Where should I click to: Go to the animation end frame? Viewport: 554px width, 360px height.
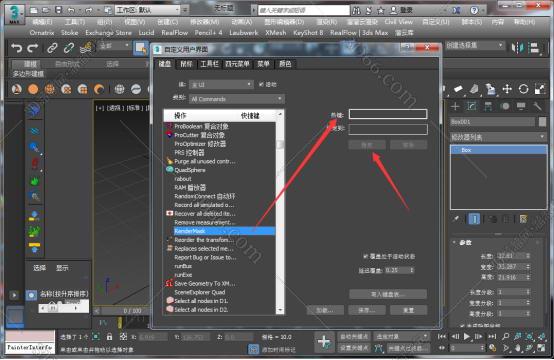point(492,336)
